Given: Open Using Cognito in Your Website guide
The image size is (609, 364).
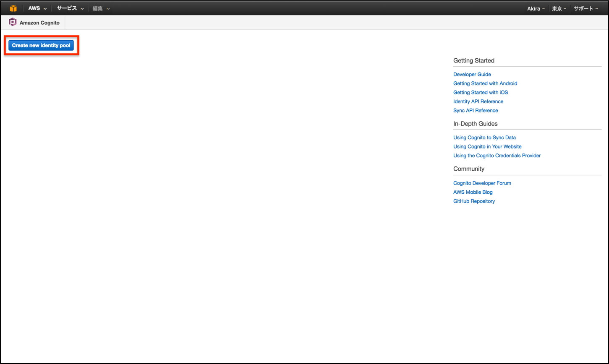Looking at the screenshot, I should click(x=487, y=146).
